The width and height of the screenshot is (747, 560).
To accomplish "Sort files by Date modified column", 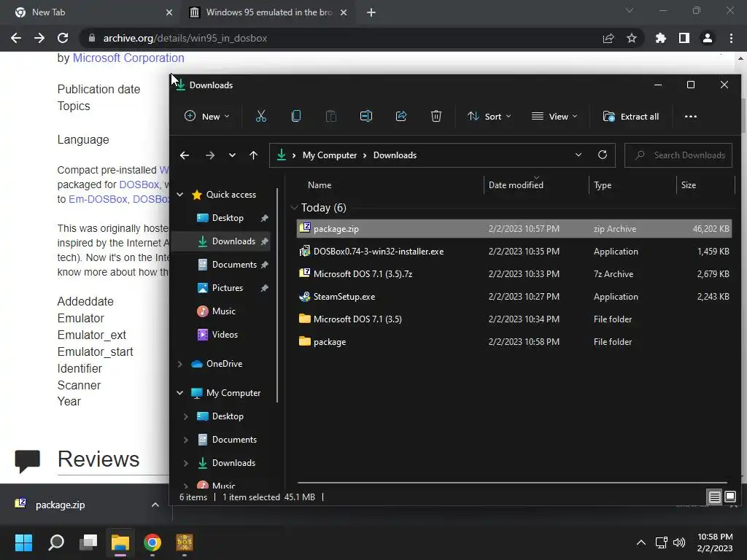I will tap(516, 185).
